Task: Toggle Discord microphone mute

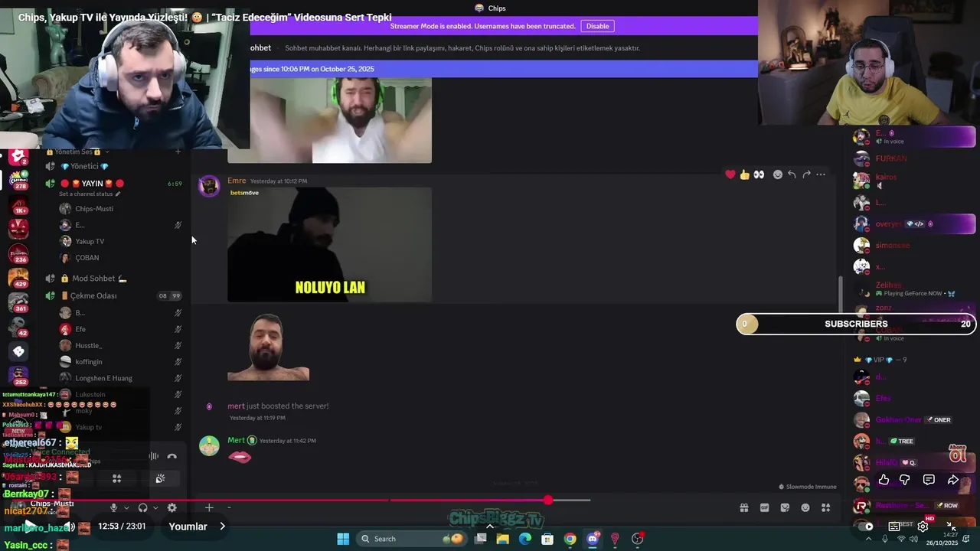Action: point(114,507)
